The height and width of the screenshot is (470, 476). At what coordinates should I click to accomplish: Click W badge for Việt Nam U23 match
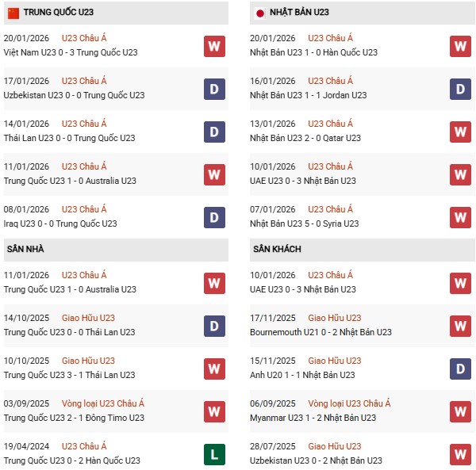[x=213, y=46]
